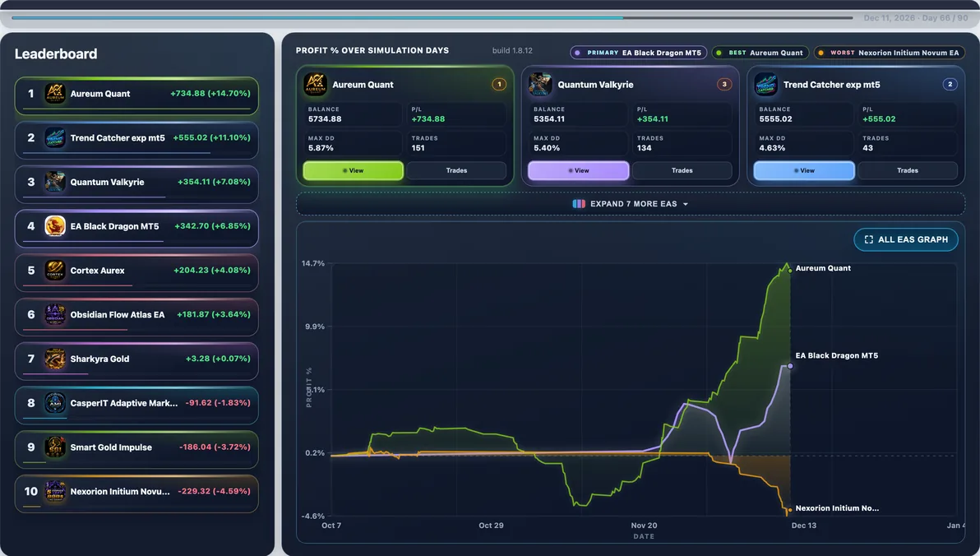Click +354.11 (+7.08%) leaderboard value

pos(214,182)
